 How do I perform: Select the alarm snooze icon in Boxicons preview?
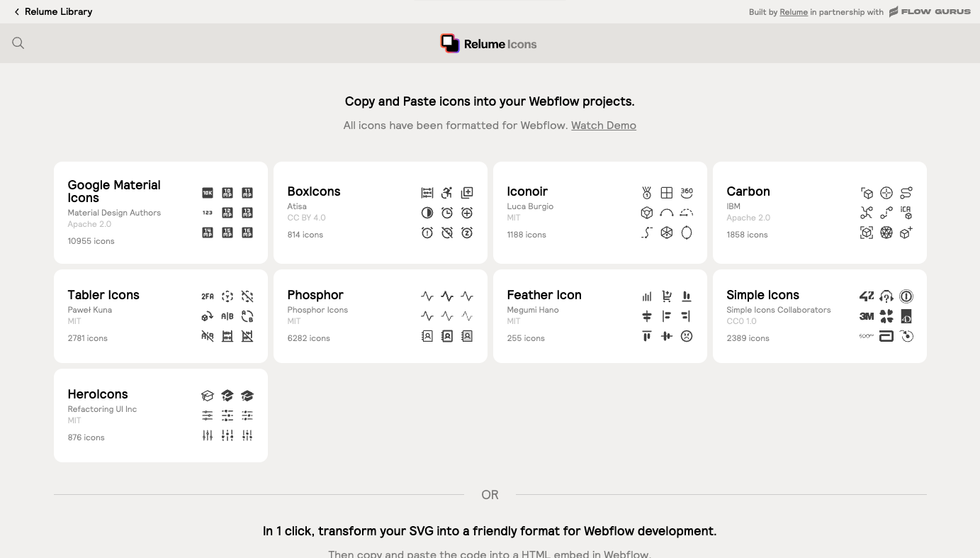(x=466, y=232)
